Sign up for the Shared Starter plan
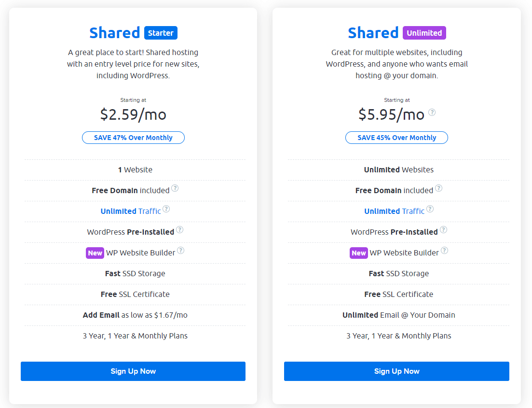 pyautogui.click(x=133, y=371)
